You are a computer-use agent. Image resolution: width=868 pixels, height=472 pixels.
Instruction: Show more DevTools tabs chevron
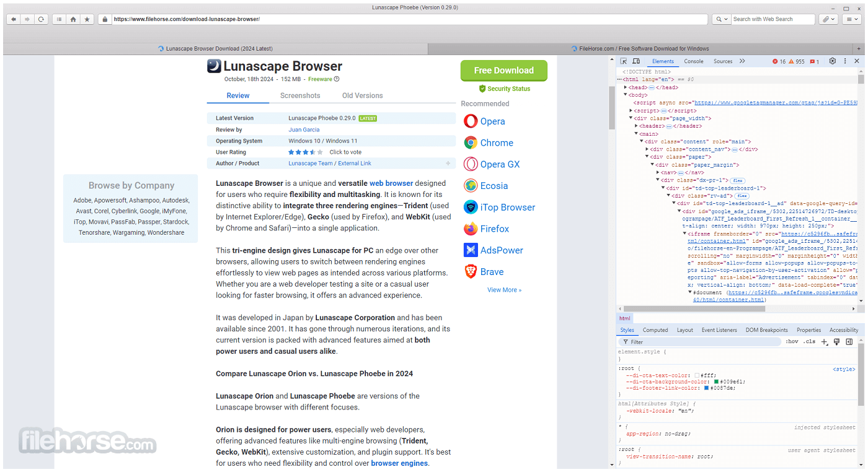coord(742,61)
